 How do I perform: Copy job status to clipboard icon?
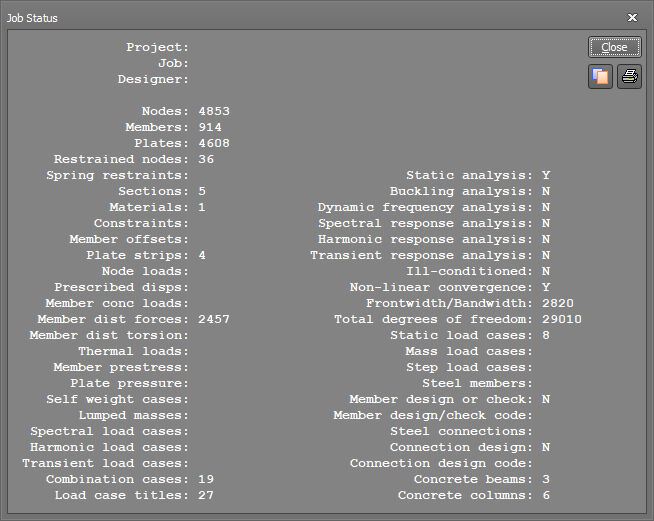point(600,76)
